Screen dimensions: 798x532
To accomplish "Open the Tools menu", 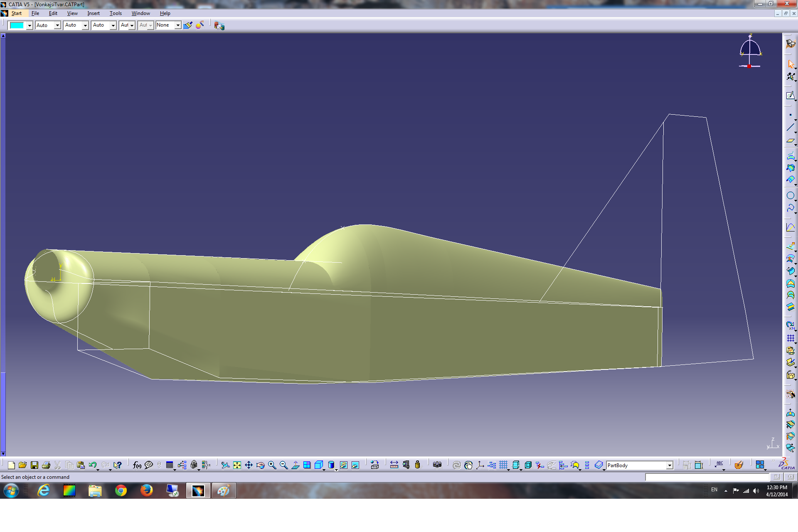I will click(116, 13).
